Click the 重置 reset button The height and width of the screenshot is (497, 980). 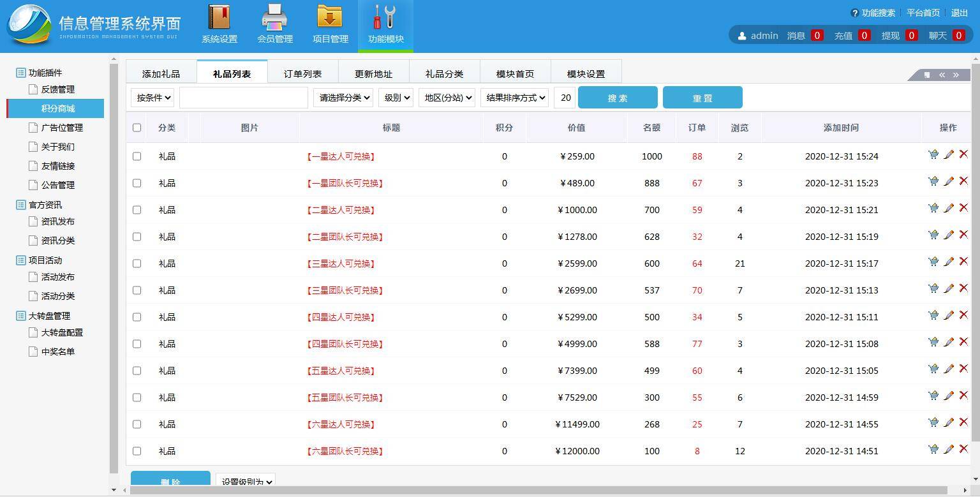[702, 97]
